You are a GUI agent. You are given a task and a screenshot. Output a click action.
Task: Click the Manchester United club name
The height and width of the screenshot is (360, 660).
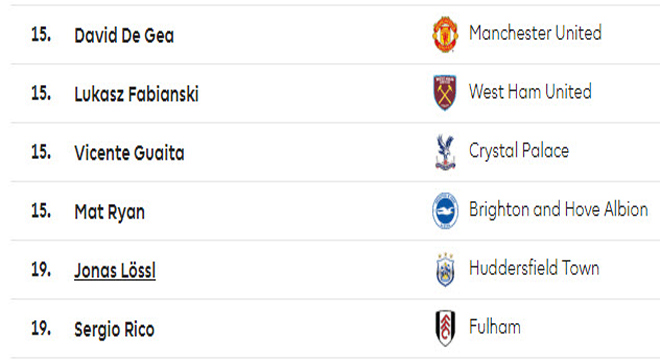coord(535,33)
